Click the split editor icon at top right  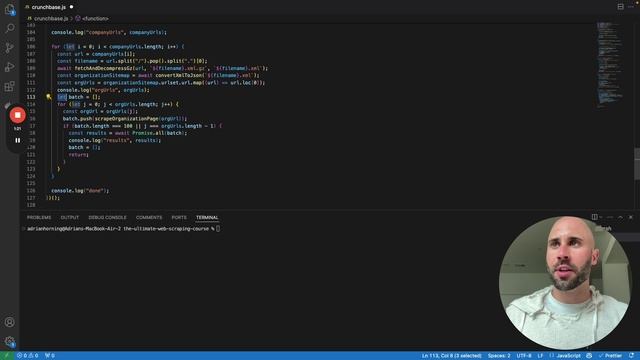(620, 7)
